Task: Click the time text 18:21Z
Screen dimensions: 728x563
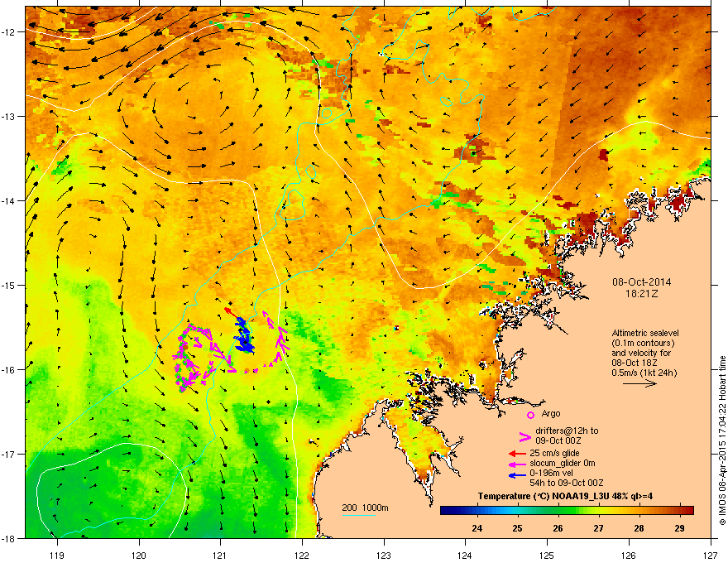Action: click(x=641, y=294)
